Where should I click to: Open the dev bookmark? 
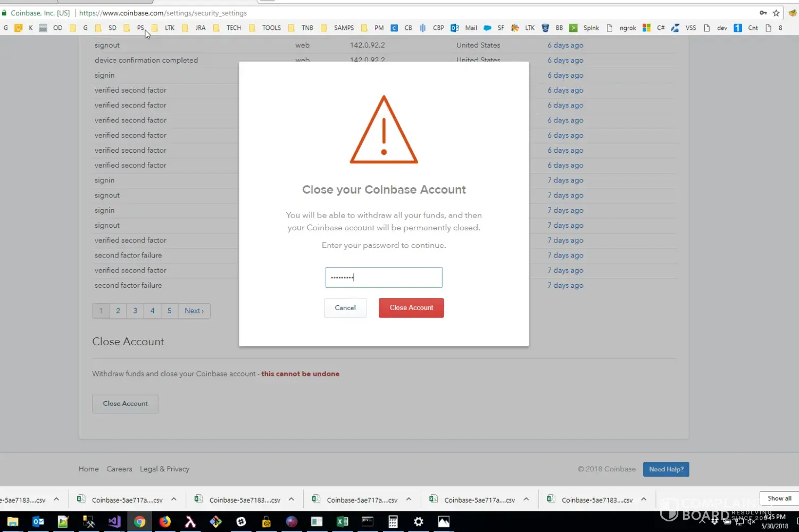pos(715,28)
